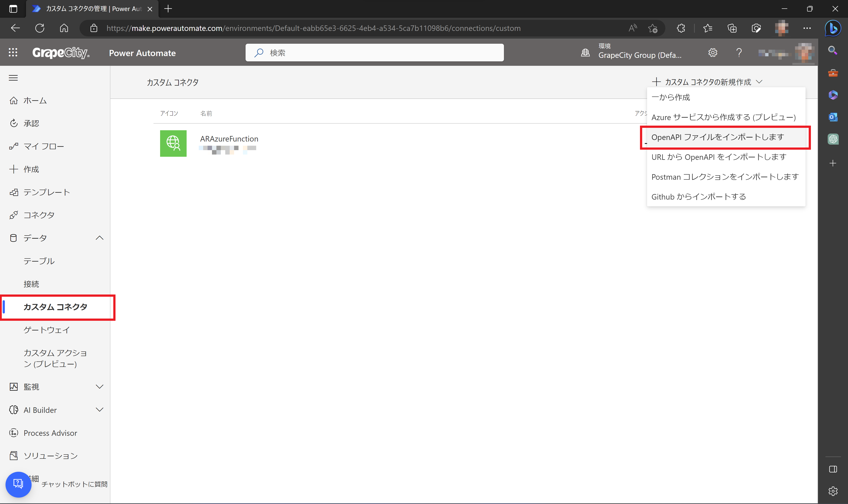The height and width of the screenshot is (504, 848).
Task: Open the ARAzureFunction connector name
Action: coord(229,139)
